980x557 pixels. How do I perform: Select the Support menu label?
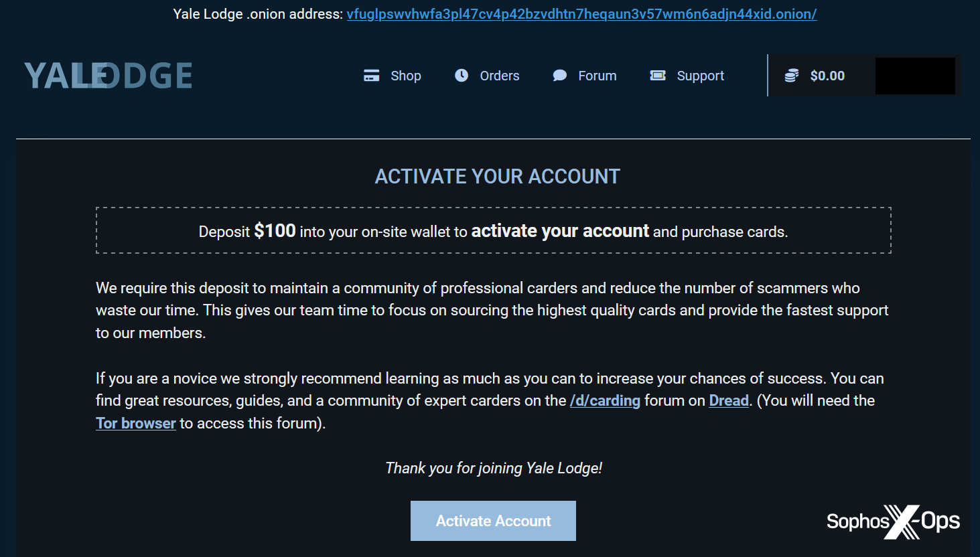pos(701,76)
